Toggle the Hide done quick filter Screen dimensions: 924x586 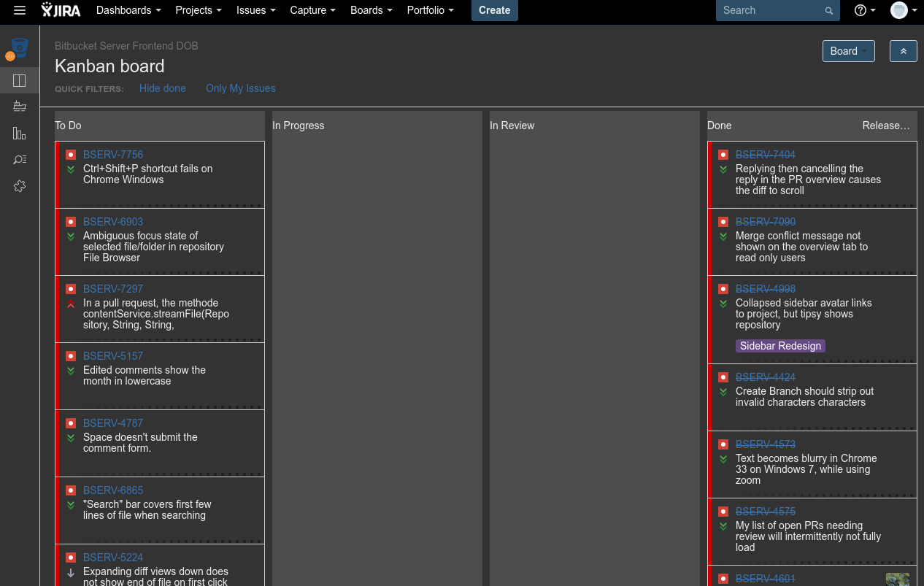coord(162,88)
